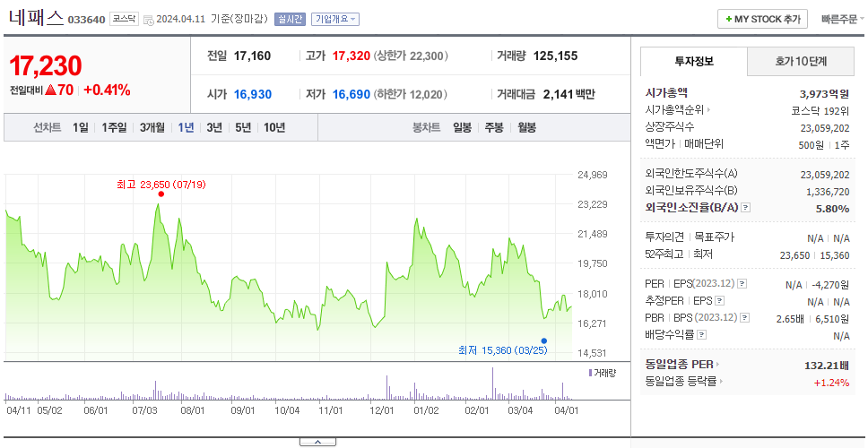Open help icon next to 외국인소진율(B/A)

[746, 208]
